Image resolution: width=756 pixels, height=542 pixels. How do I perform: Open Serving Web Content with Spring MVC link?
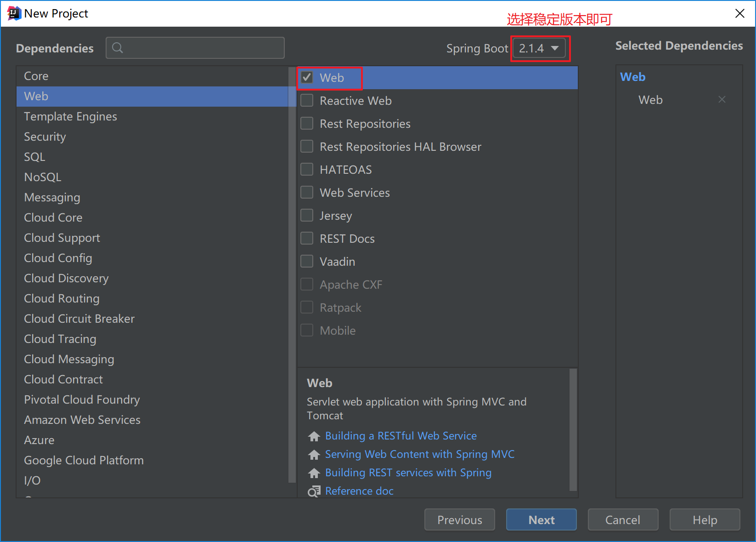click(420, 454)
